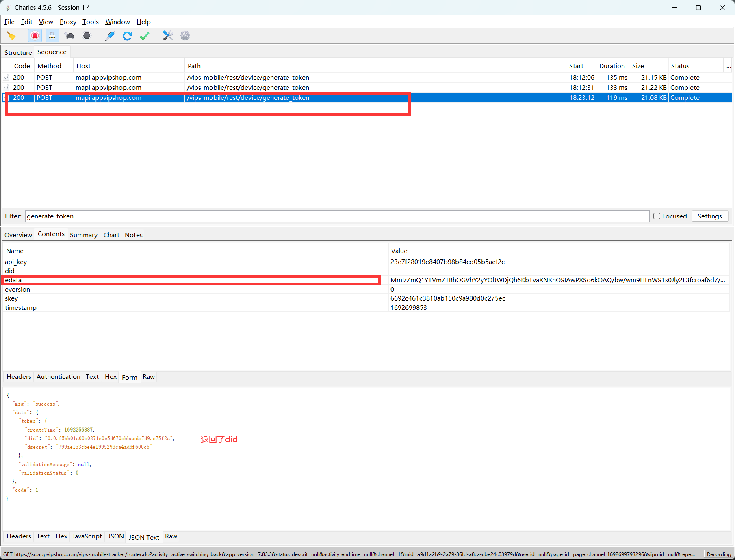
Task: Show response Raw tab beside JSON Text
Action: coord(171,536)
